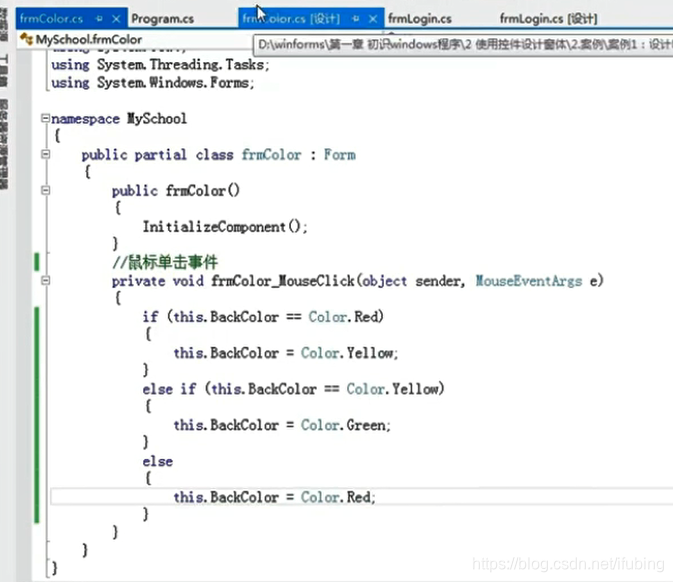
Task: Open the Program.cs tab
Action: (162, 19)
